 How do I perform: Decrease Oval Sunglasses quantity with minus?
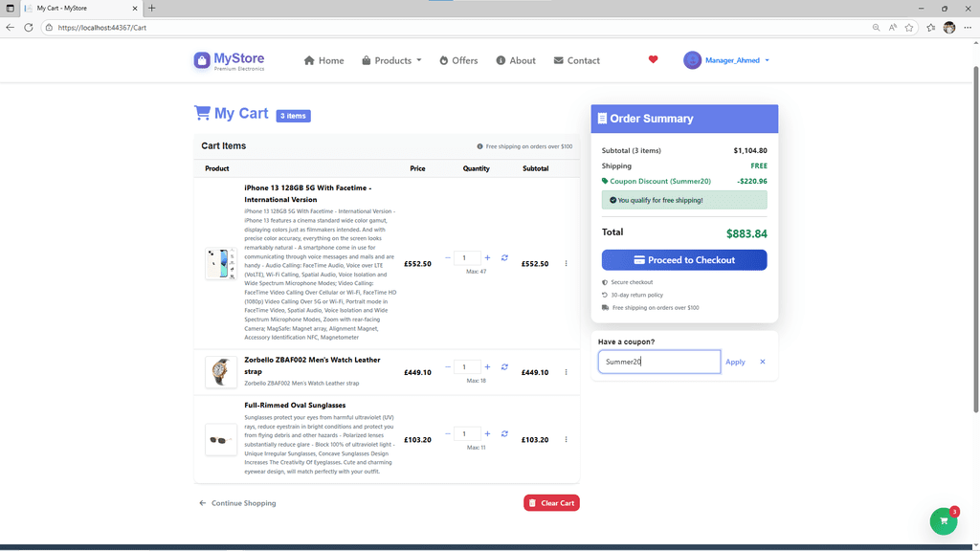point(448,433)
